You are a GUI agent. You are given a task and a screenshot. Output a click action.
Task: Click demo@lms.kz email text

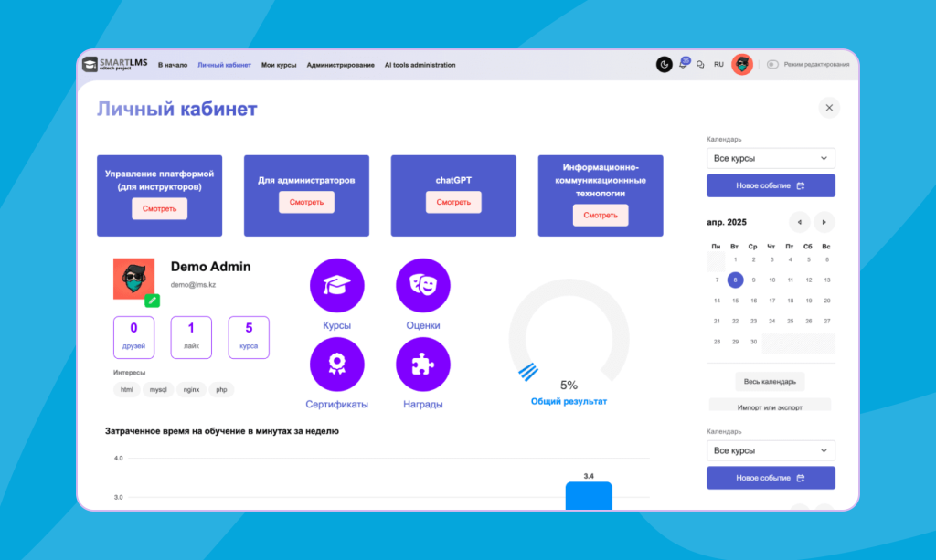pos(193,284)
